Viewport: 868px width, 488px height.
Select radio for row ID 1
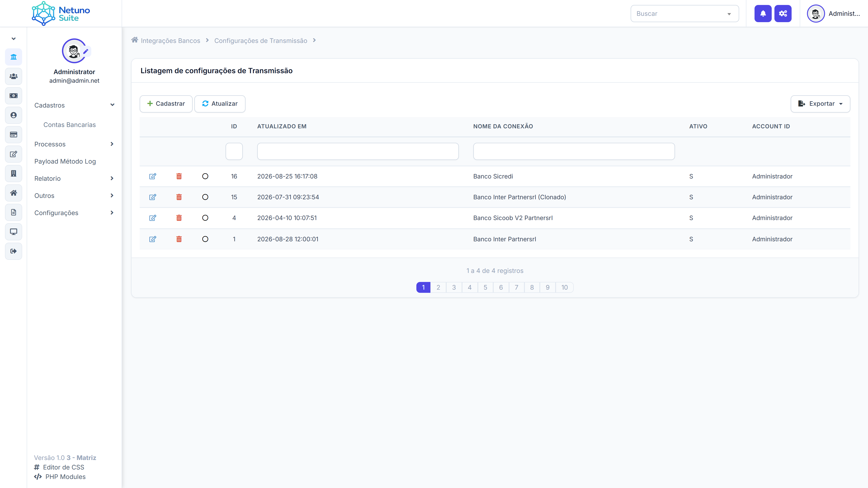point(205,239)
